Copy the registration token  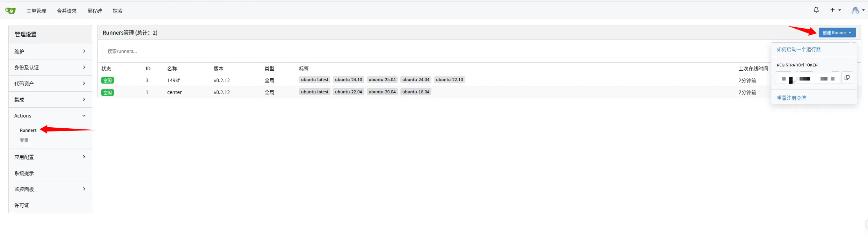point(847,78)
